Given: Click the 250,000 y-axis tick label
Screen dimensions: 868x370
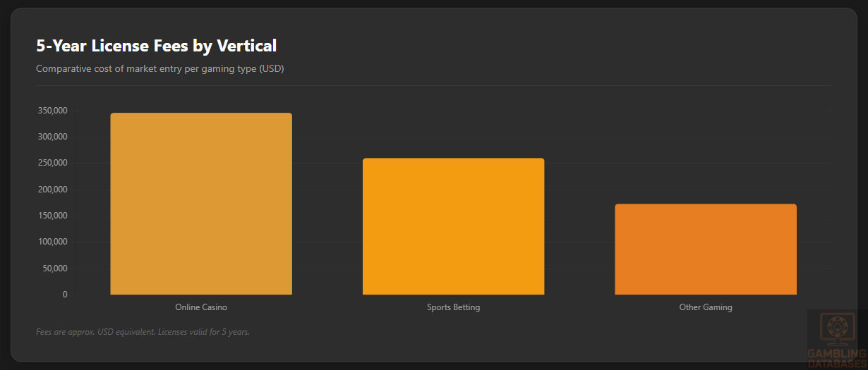Looking at the screenshot, I should click(52, 163).
